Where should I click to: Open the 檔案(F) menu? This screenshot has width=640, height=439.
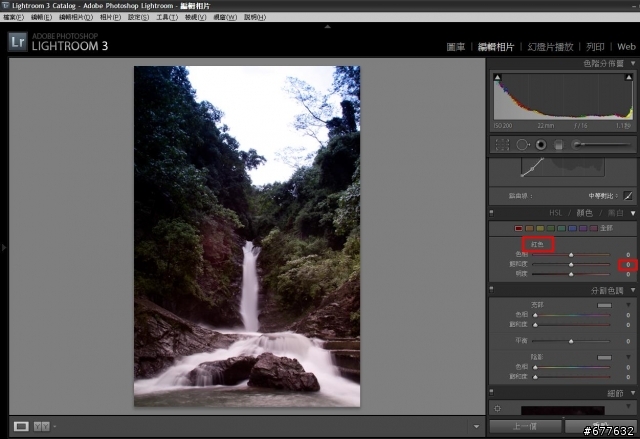pyautogui.click(x=13, y=17)
